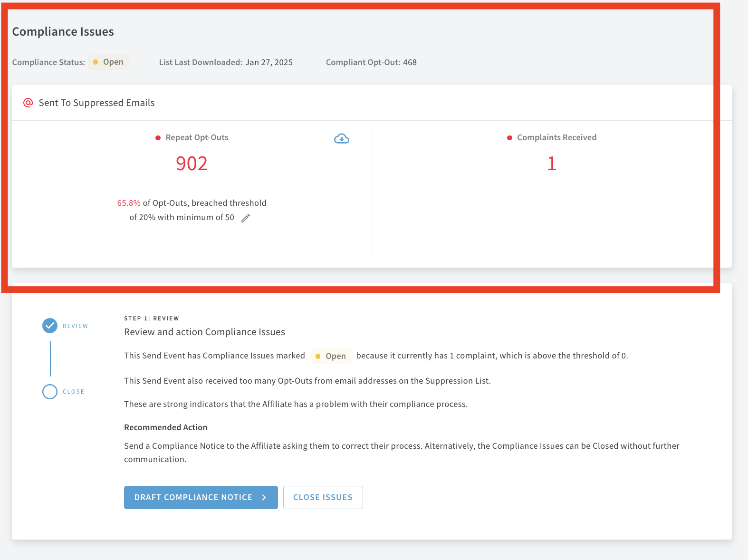Viewport: 748px width, 560px height.
Task: Click the 65.8% breached threshold percentage
Action: tap(129, 203)
